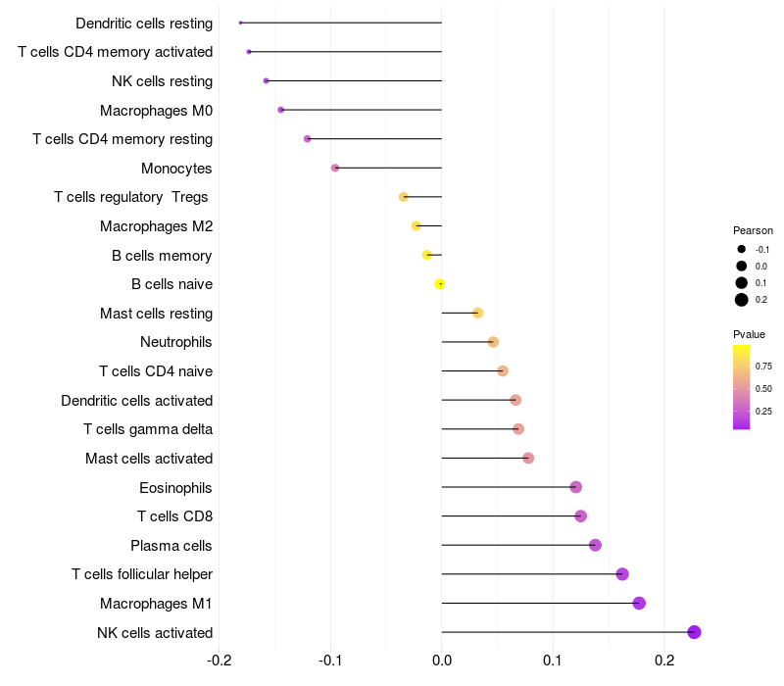
Task: Click the Plasma cells data point
Action: click(595, 545)
